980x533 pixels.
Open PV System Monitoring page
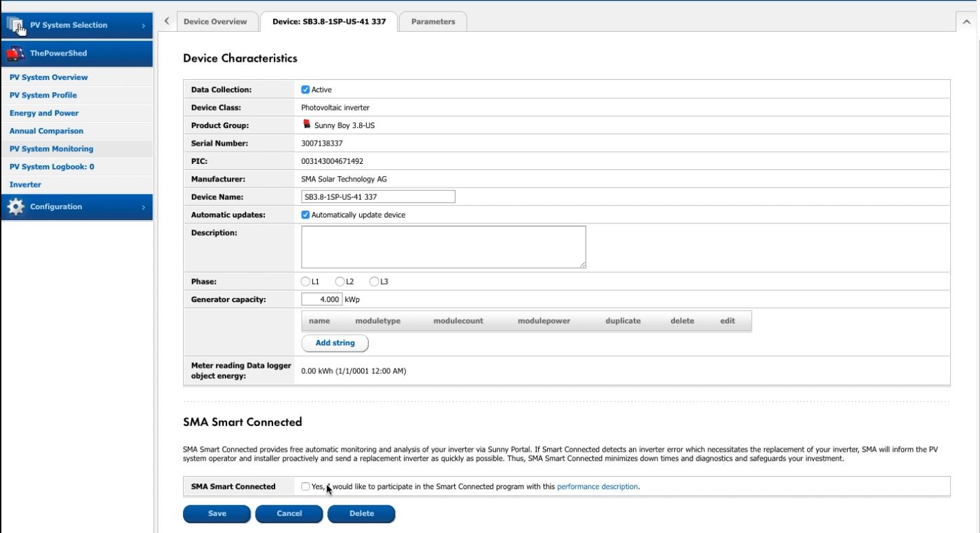tap(52, 149)
